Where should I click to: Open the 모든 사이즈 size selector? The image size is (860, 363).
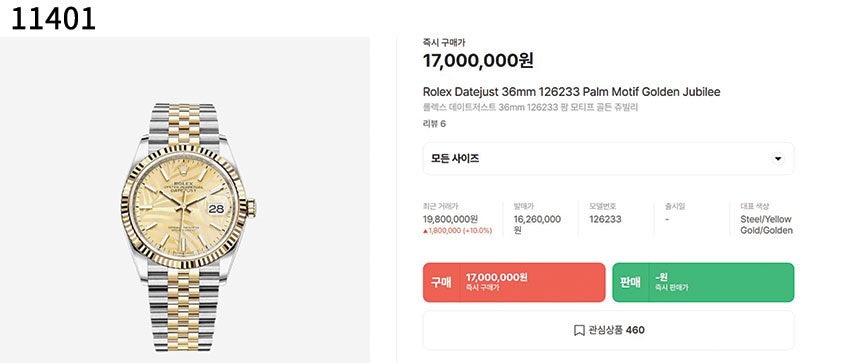coord(608,159)
